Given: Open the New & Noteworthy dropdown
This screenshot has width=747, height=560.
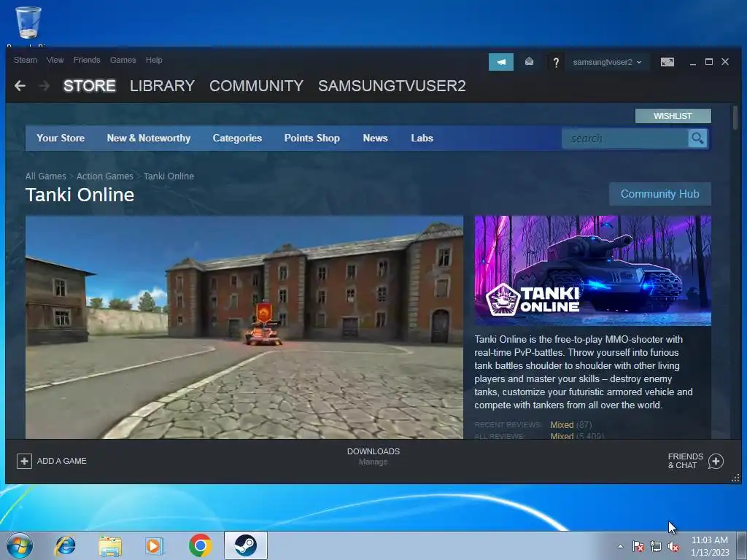Looking at the screenshot, I should point(149,138).
